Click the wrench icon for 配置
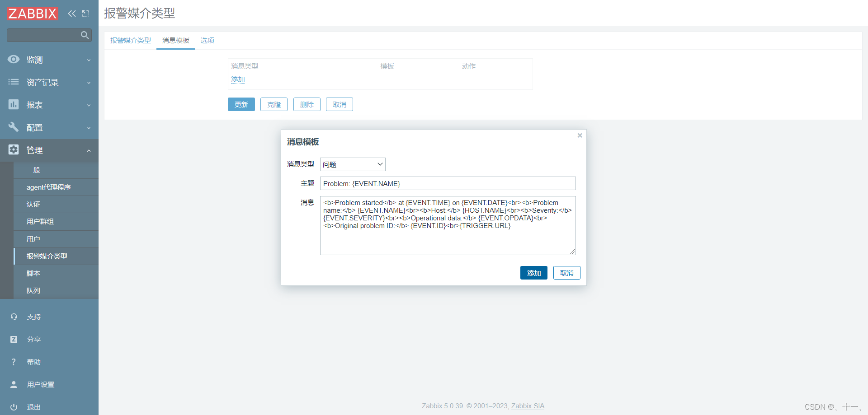The width and height of the screenshot is (868, 415). (x=14, y=127)
